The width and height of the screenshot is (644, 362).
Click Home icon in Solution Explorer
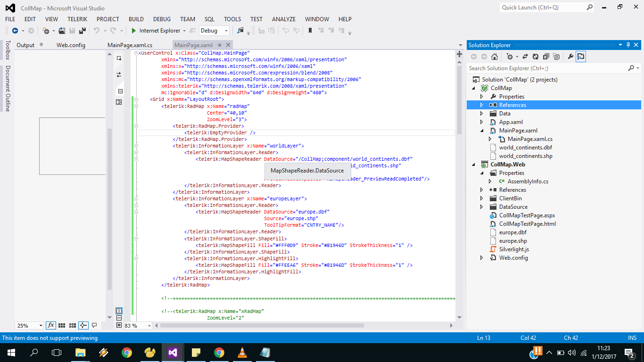[495, 57]
